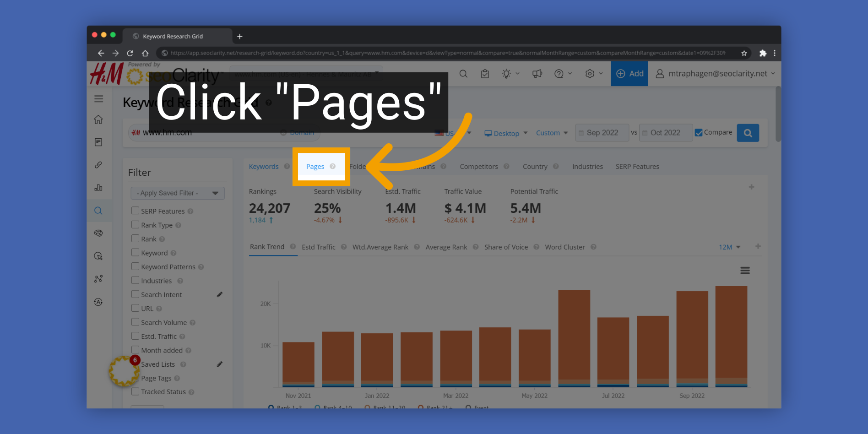This screenshot has height=434, width=868.
Task: Click the blue search submit button
Action: [x=748, y=133]
